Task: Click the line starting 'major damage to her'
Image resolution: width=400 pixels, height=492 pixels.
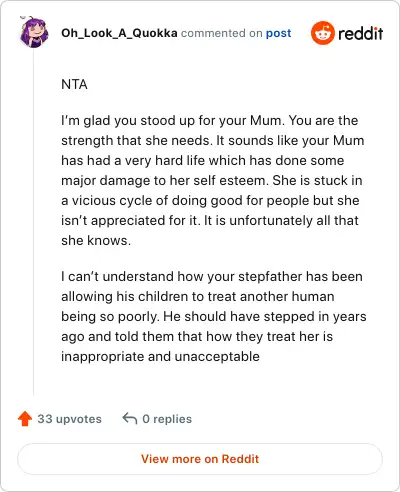Action: click(x=212, y=180)
